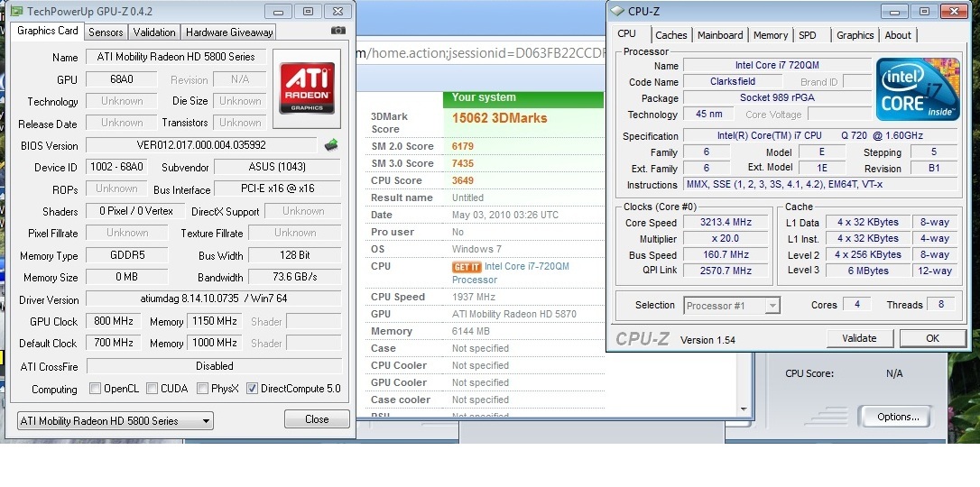
Task: Click the Instructions field in CPU-Z
Action: click(820, 185)
